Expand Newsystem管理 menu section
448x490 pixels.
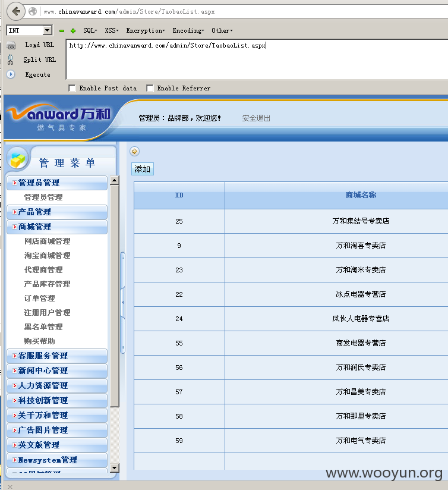point(57,460)
